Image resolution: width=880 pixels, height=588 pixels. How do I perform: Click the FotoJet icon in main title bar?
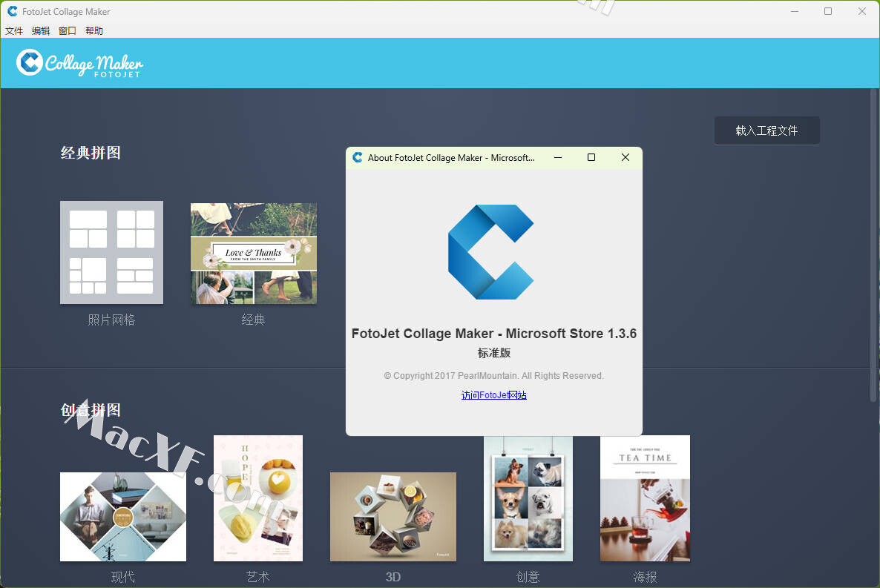click(x=13, y=11)
